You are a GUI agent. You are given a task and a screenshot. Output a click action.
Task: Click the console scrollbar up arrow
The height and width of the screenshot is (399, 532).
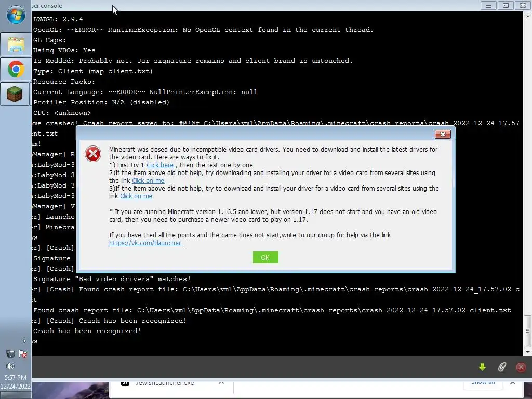pos(527,15)
